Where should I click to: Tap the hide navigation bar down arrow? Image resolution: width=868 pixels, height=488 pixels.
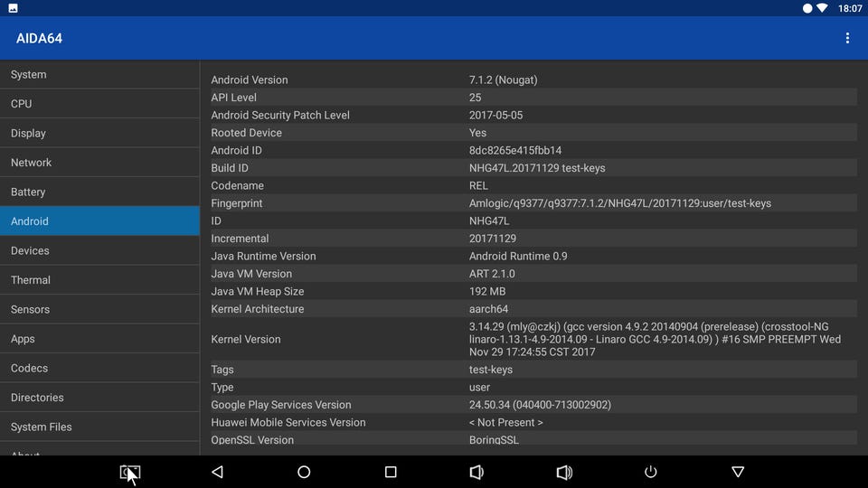click(738, 472)
